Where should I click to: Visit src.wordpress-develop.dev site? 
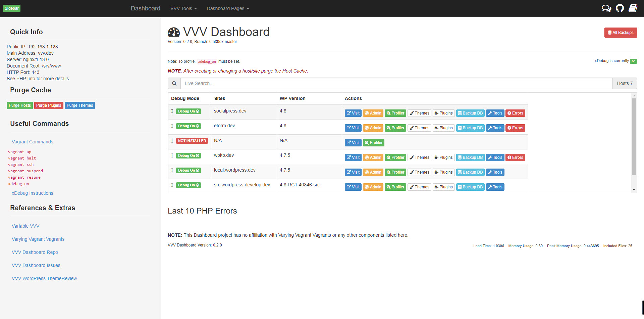(x=353, y=187)
